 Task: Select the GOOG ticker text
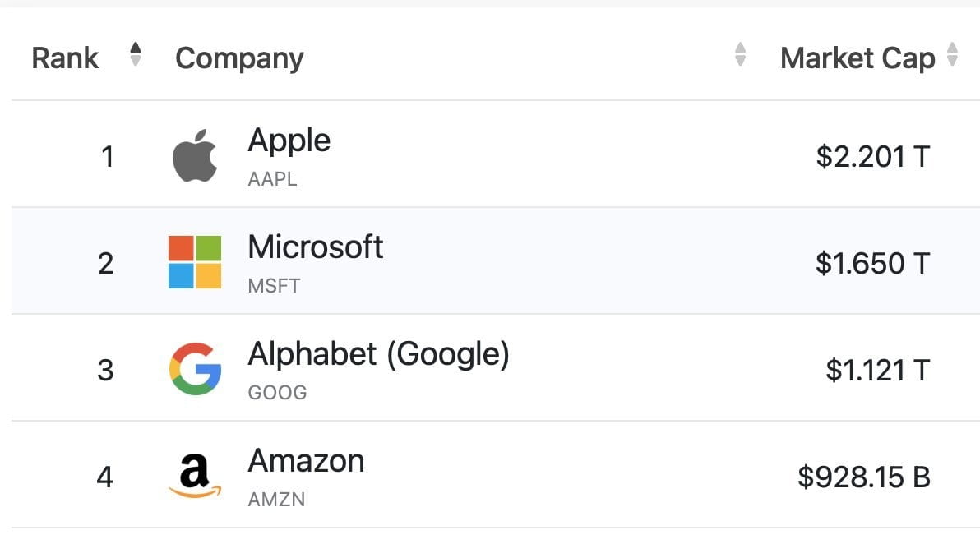(277, 392)
